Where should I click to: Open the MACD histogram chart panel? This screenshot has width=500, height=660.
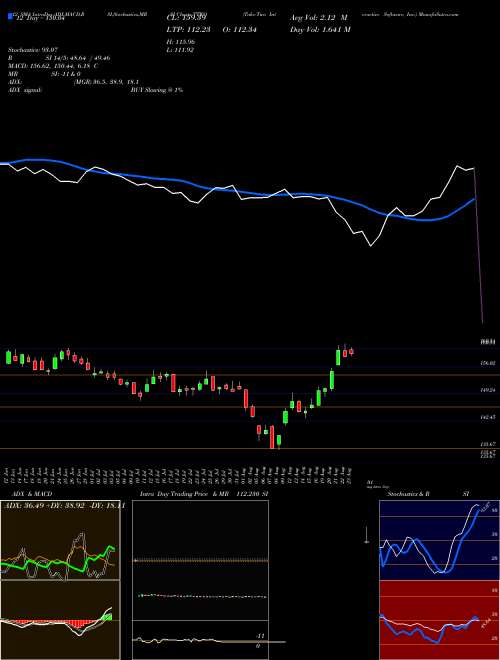click(x=60, y=620)
